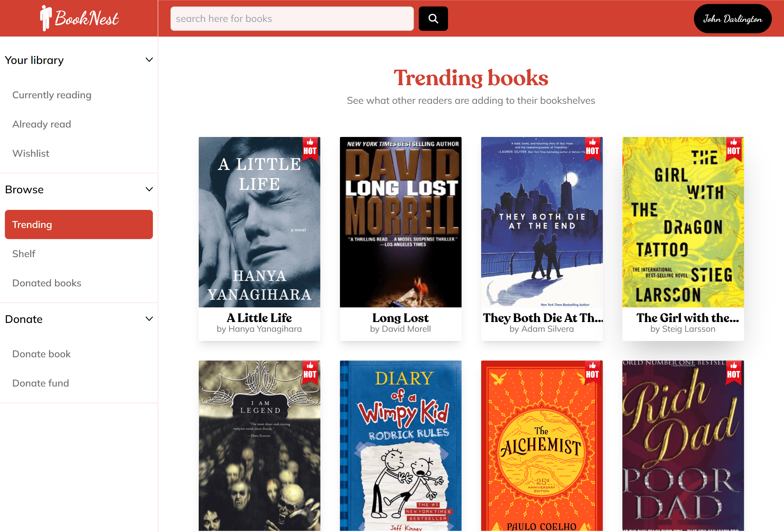784x532 pixels.
Task: Open the Wishlist page
Action: coord(31,153)
